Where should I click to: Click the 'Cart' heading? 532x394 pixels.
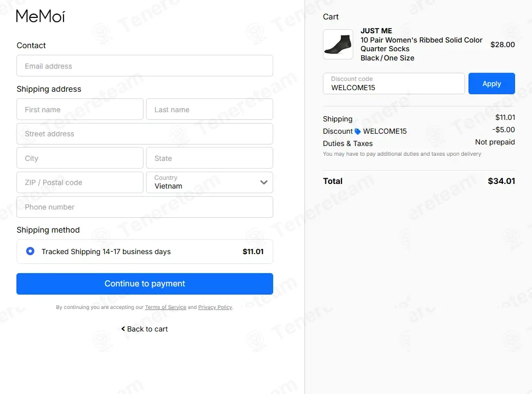pos(331,17)
